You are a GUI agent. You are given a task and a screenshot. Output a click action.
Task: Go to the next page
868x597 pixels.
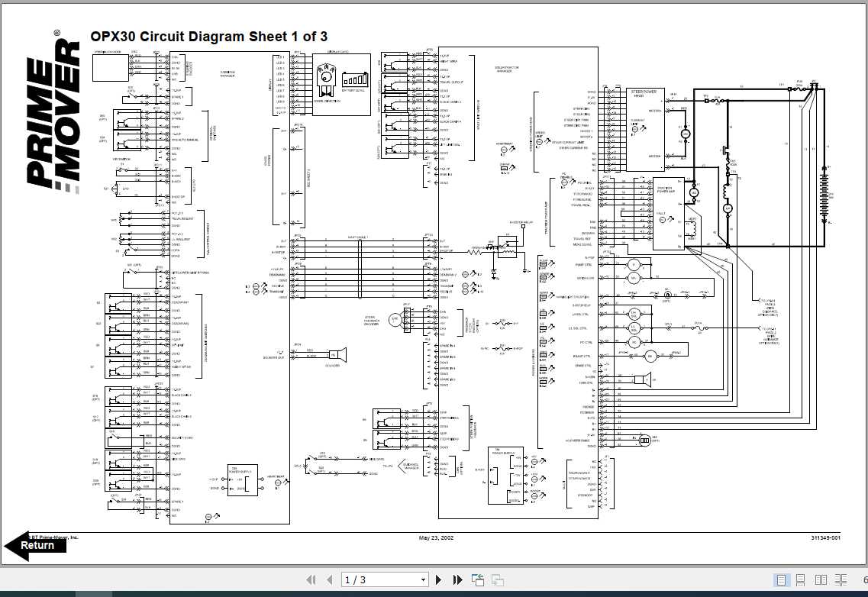click(438, 580)
